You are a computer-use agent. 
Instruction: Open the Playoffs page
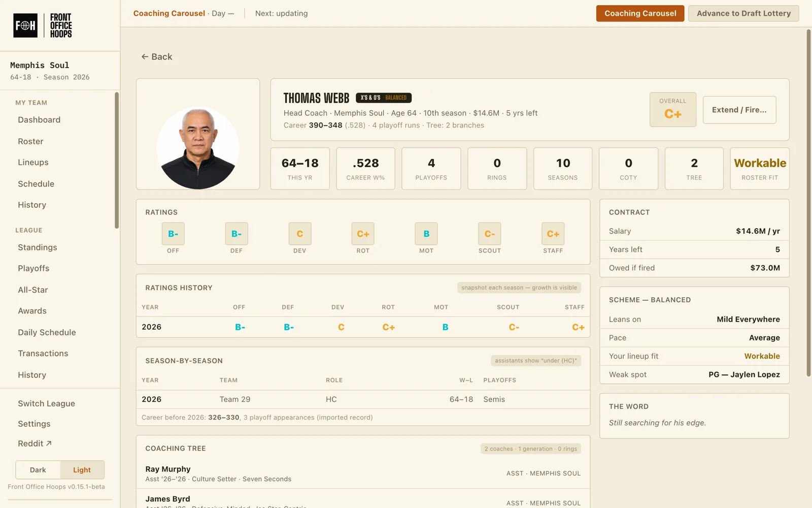point(33,268)
